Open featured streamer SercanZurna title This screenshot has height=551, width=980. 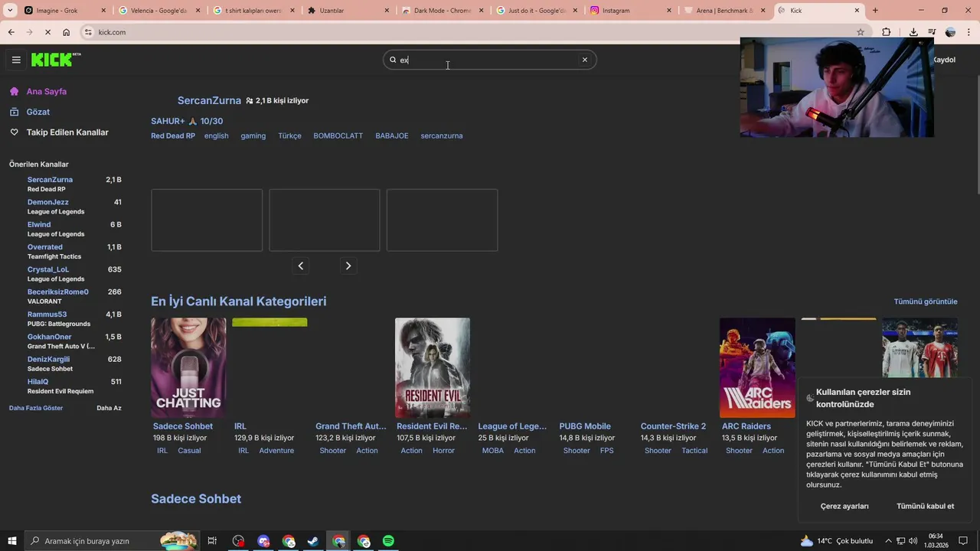209,100
